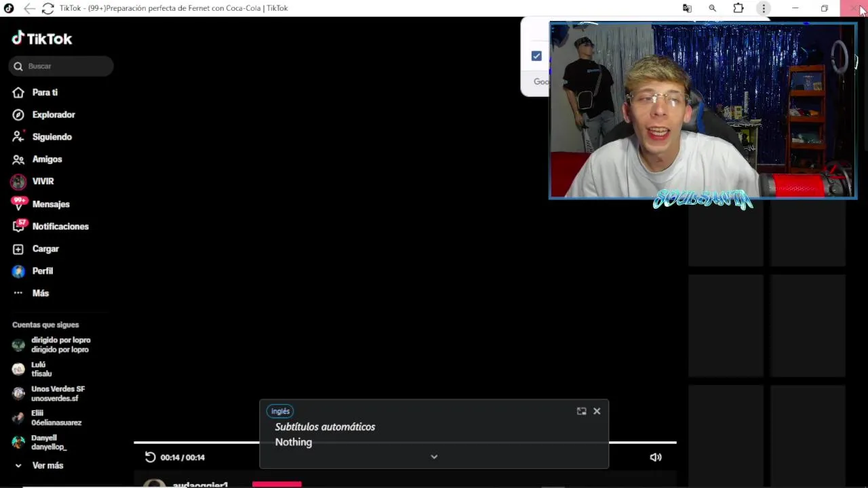Expand Ver más followed accounts
Image resolution: width=868 pixels, height=488 pixels.
[39, 466]
